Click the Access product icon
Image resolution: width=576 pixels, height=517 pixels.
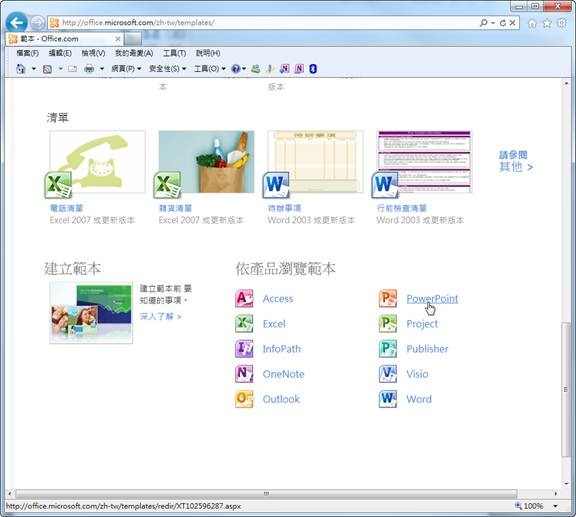pos(244,298)
